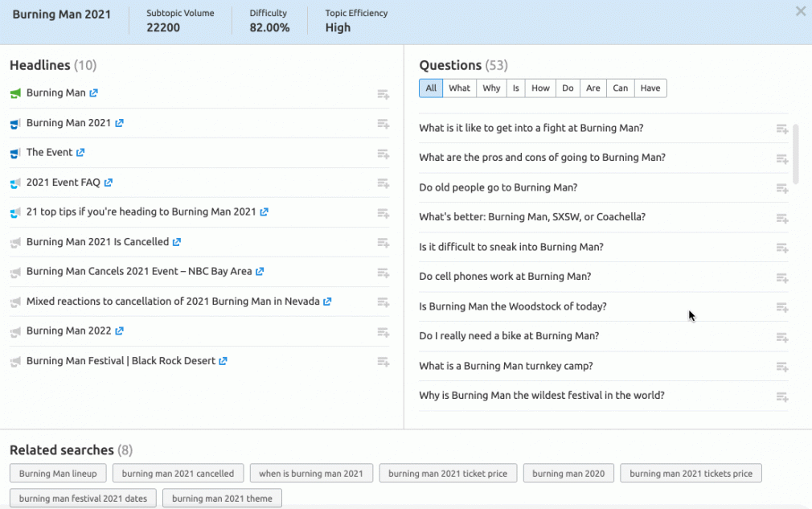Add turnkey camp question to list
812x509 pixels.
[782, 367]
